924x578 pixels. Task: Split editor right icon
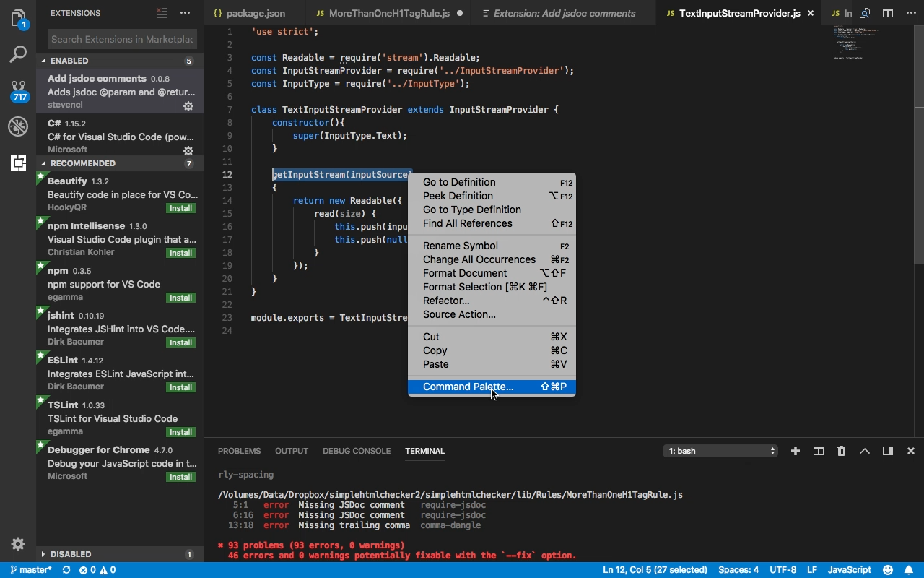click(888, 13)
